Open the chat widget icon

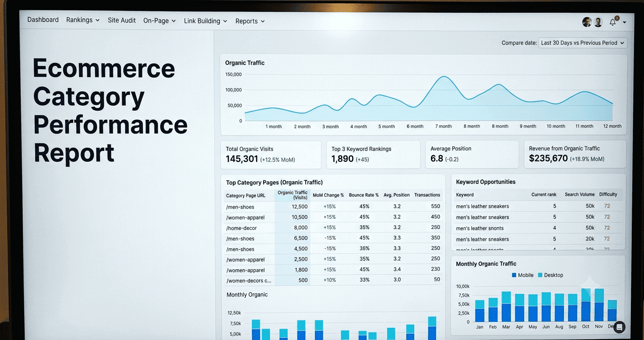coord(619,327)
